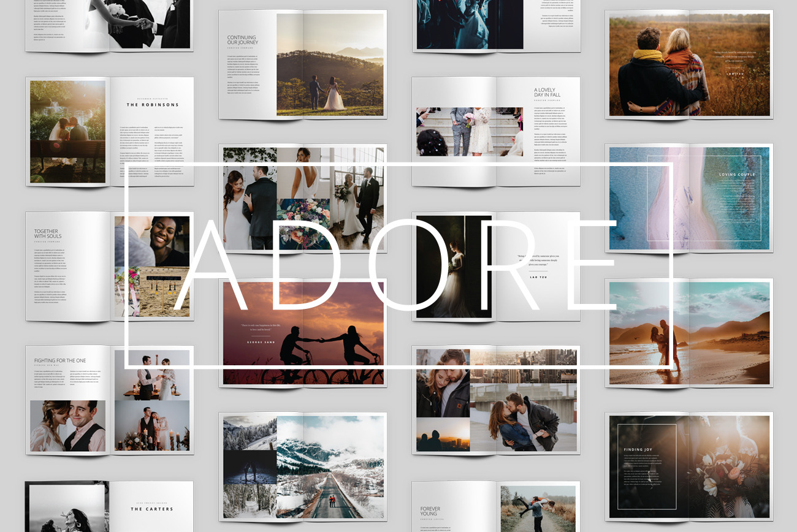The image size is (797, 532).
Task: Click the 'Fighting for the One' heading
Action: tap(59, 360)
